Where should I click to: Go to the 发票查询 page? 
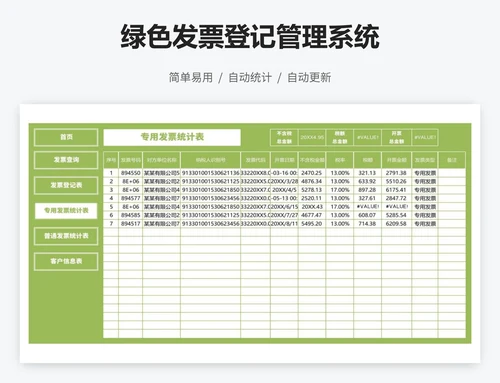(66, 160)
